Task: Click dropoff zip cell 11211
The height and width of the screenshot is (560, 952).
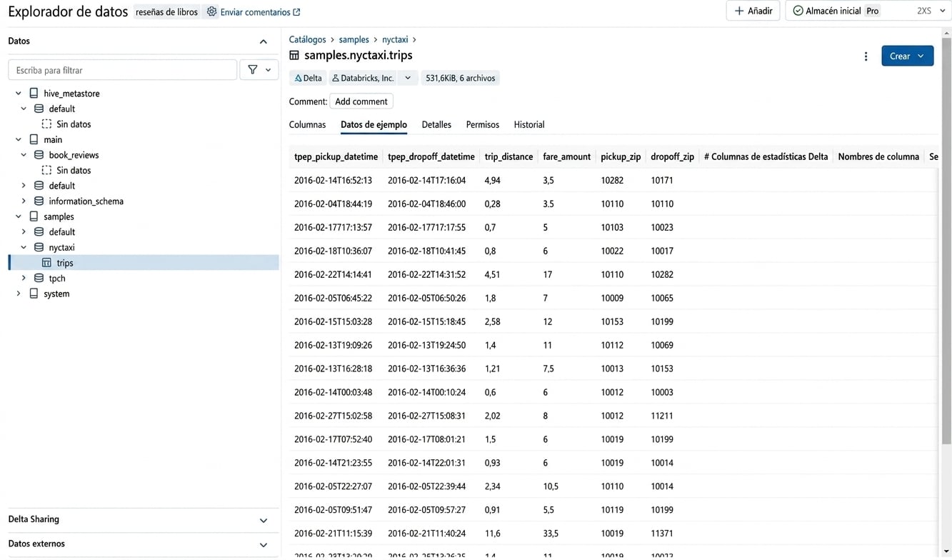Action: 662,416
